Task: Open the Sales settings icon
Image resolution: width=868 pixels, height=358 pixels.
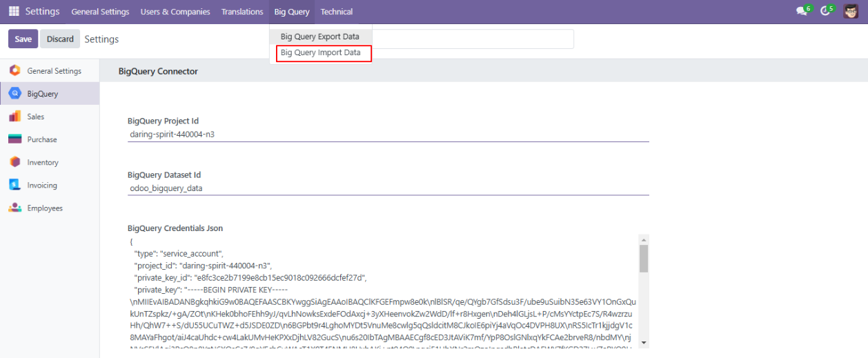Action: point(14,117)
